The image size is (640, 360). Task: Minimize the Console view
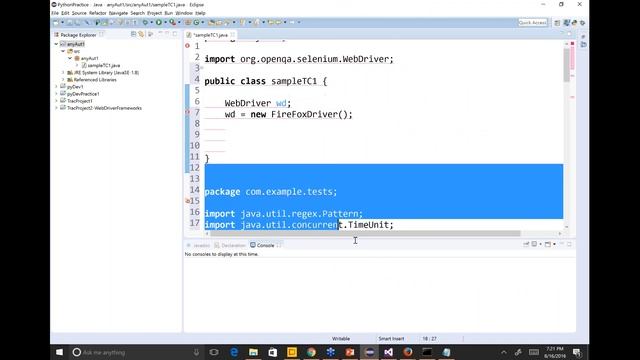tap(562, 244)
